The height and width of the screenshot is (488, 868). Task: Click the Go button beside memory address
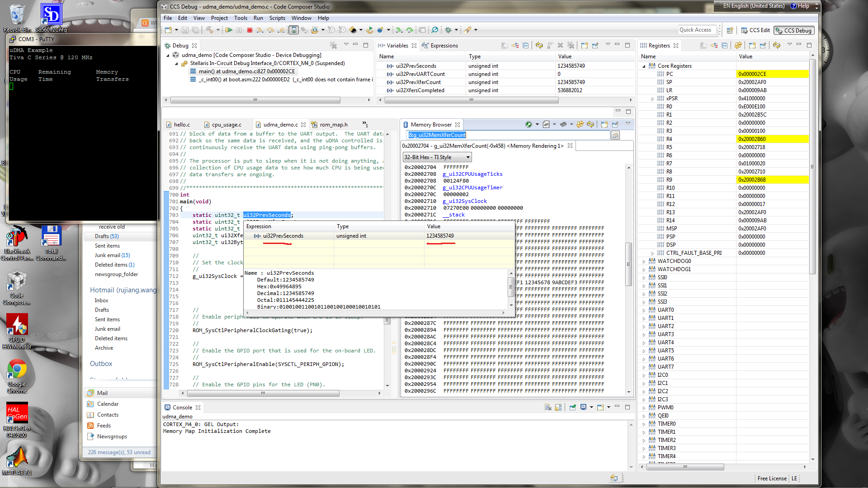pos(615,135)
